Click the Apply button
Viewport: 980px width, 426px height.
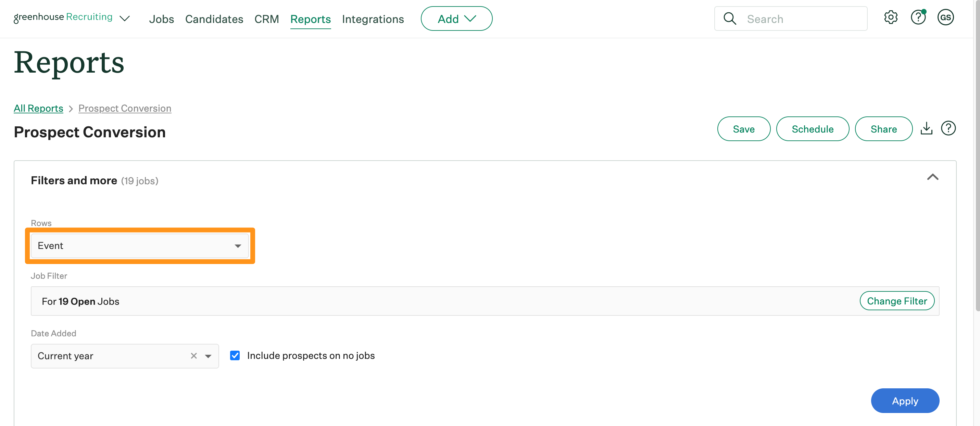pos(905,401)
